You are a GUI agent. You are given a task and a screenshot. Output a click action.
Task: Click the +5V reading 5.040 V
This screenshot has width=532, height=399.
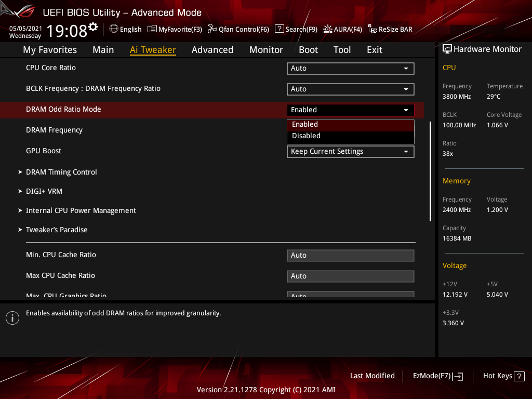(x=497, y=295)
